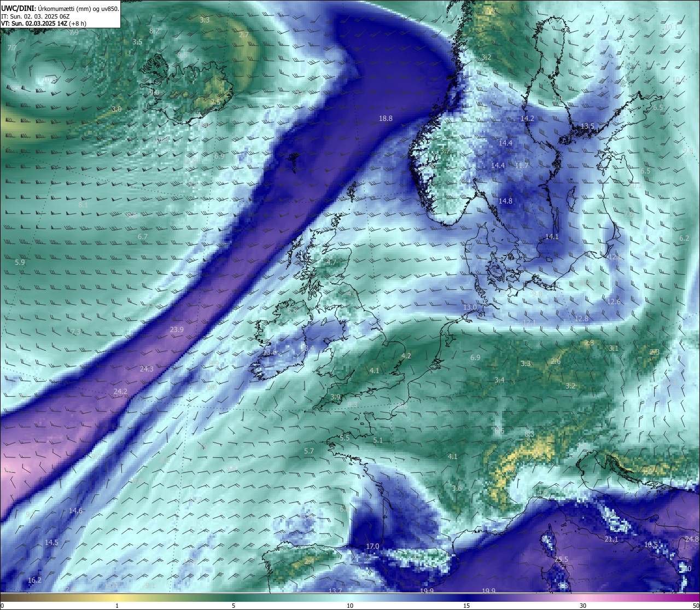Click the 3.1 value over central Europe

click(x=614, y=348)
